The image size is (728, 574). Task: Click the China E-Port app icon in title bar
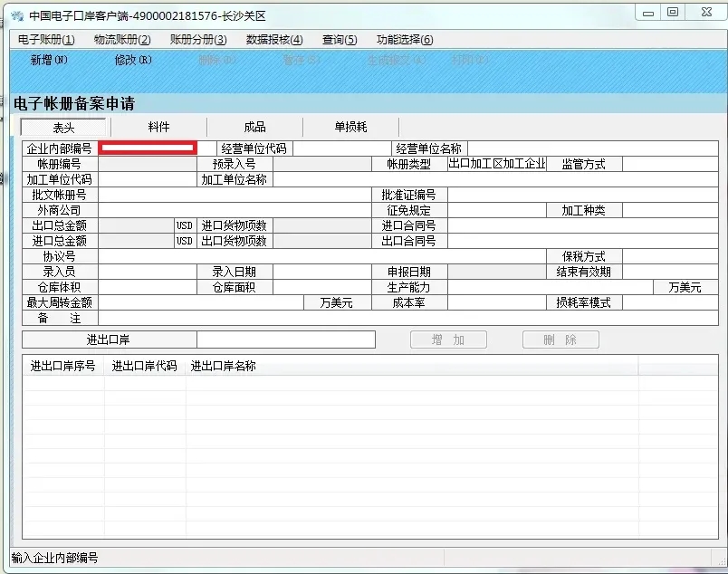point(16,15)
